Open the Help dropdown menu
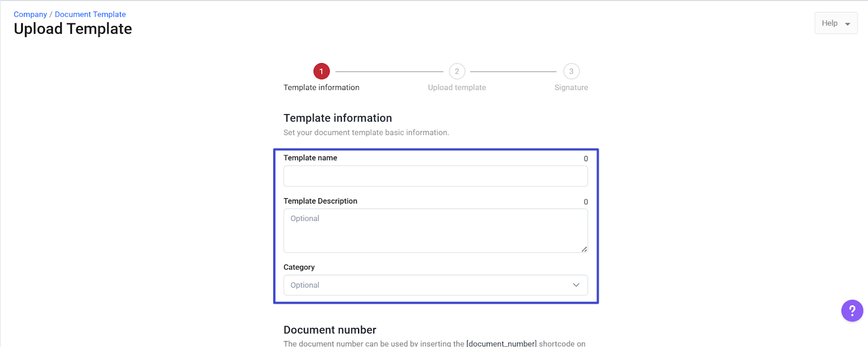Image resolution: width=868 pixels, height=347 pixels. click(835, 23)
